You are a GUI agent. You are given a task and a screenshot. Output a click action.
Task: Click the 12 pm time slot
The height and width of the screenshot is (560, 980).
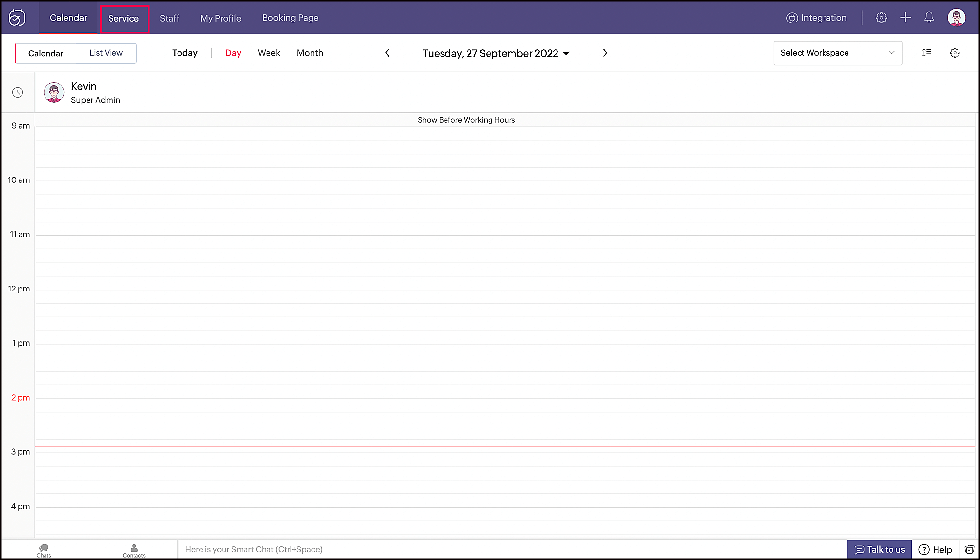tap(505, 296)
